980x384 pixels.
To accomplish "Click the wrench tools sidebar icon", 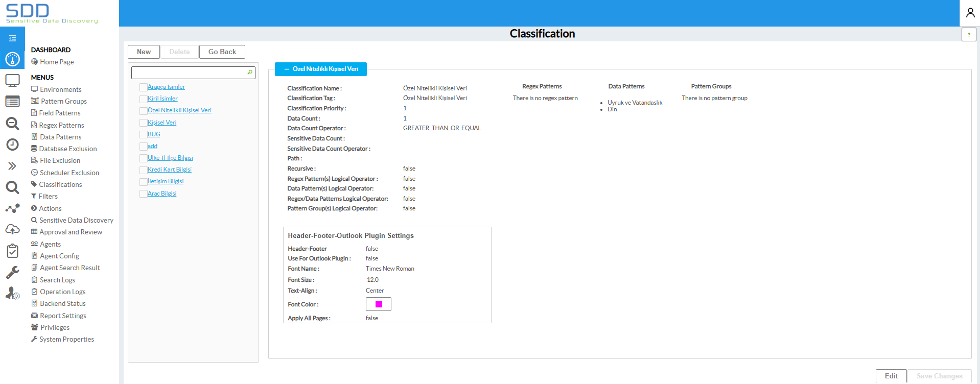I will tap(12, 272).
